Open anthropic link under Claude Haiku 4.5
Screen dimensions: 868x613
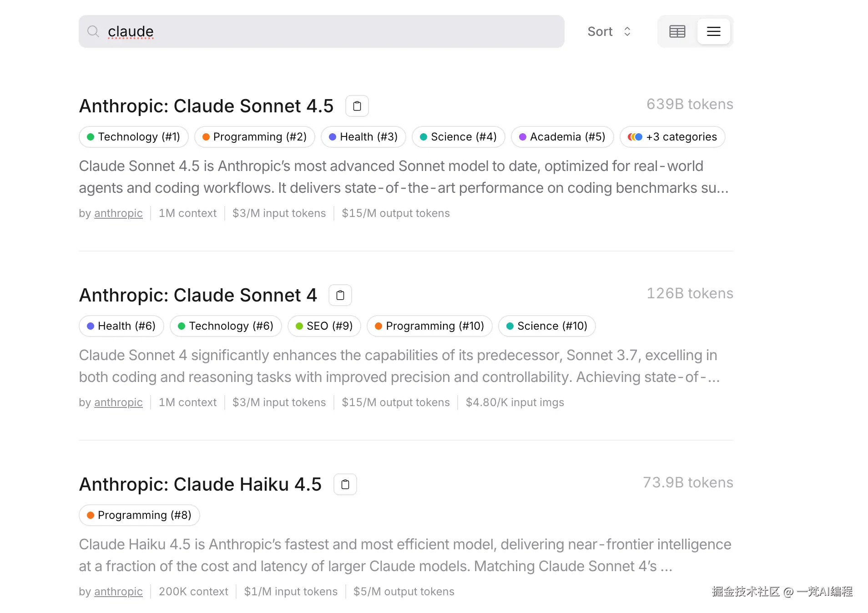tap(118, 592)
